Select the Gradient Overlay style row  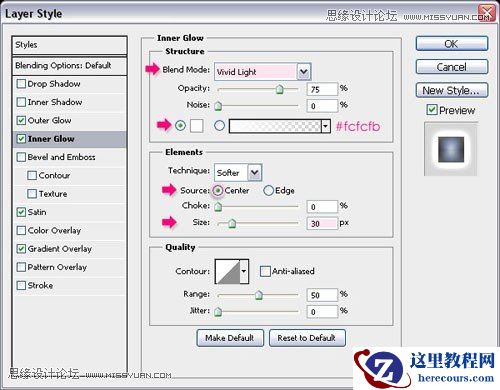click(69, 249)
